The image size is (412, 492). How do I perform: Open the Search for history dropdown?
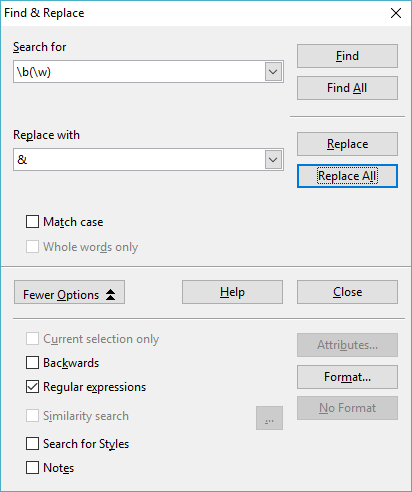pyautogui.click(x=273, y=72)
